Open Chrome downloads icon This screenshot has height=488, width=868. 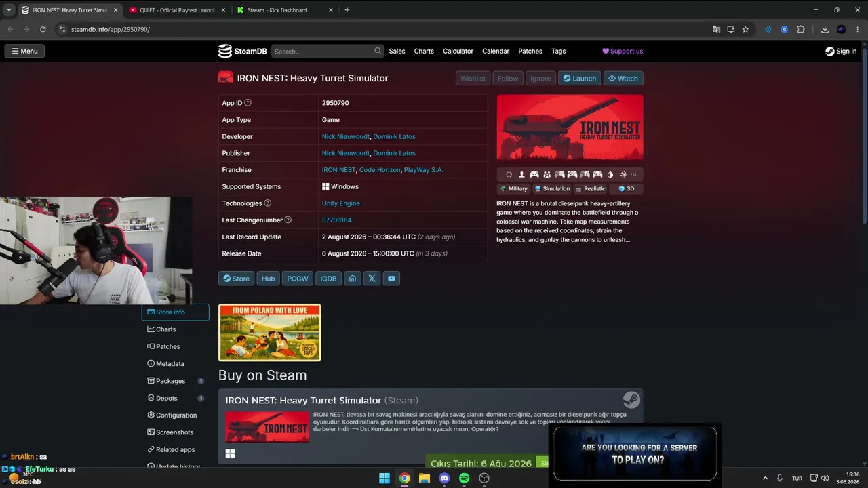[825, 29]
